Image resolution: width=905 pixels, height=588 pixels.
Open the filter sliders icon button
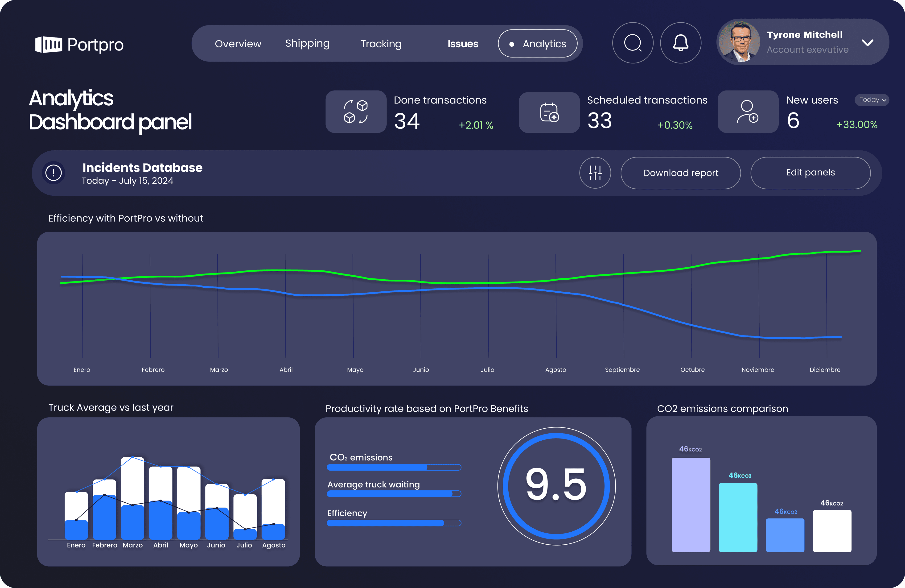[x=595, y=173]
